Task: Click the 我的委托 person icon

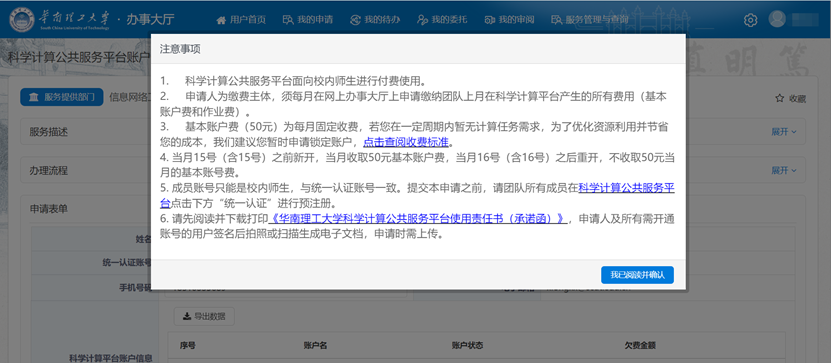Action: point(422,20)
